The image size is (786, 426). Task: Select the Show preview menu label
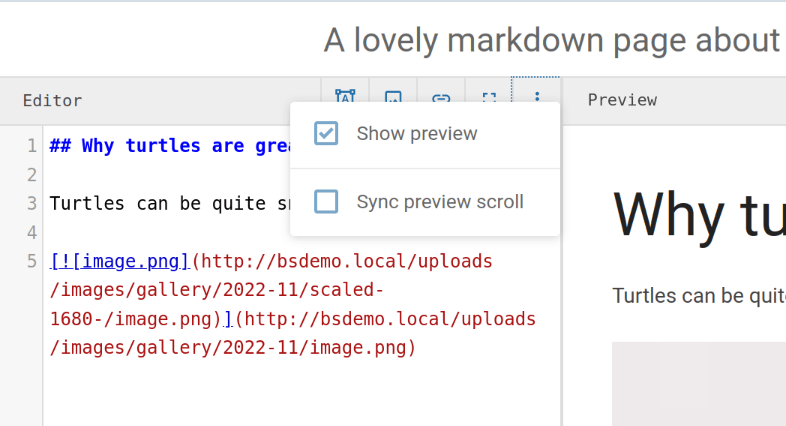[417, 133]
